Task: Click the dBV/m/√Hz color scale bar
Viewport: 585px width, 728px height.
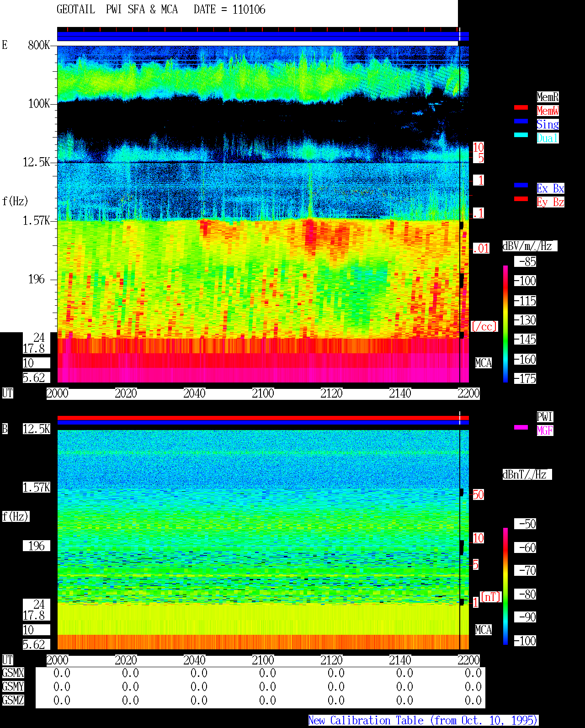Action: pyautogui.click(x=505, y=324)
